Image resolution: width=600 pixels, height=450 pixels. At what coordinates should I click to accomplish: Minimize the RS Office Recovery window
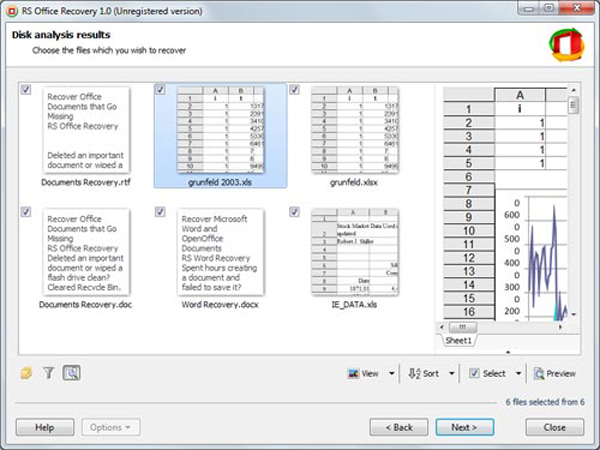point(530,8)
